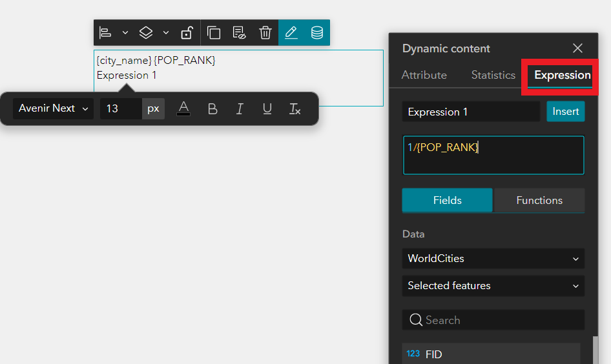Open the WorldCities data dropdown
Image resolution: width=611 pixels, height=364 pixels.
click(493, 259)
